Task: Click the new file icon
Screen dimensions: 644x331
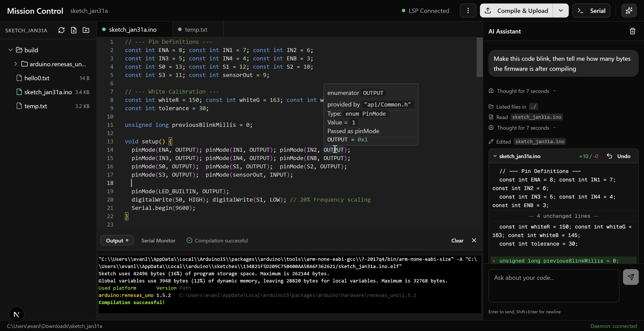Action: point(73,30)
